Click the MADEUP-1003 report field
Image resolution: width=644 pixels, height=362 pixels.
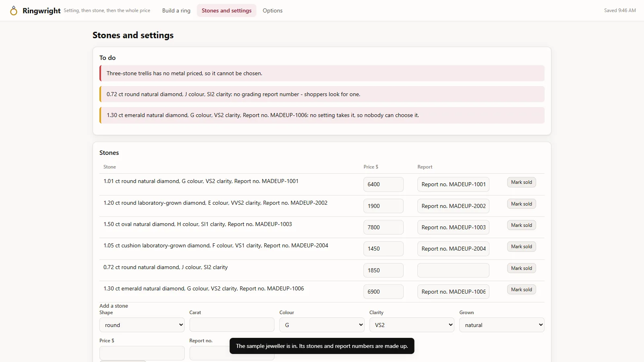[x=453, y=227]
